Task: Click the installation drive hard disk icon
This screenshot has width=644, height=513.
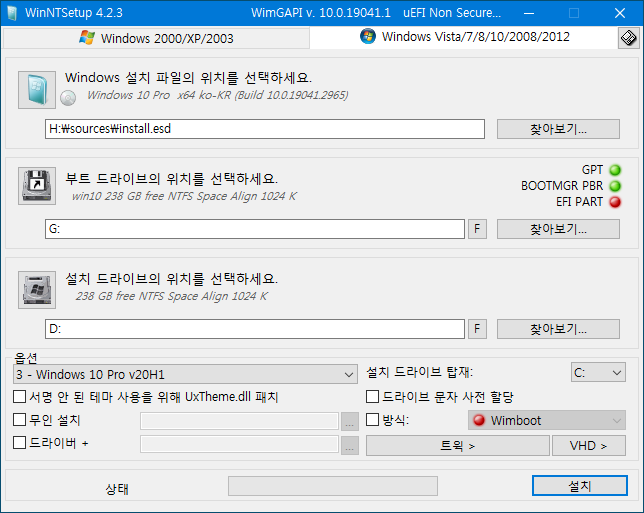Action: coord(37,290)
